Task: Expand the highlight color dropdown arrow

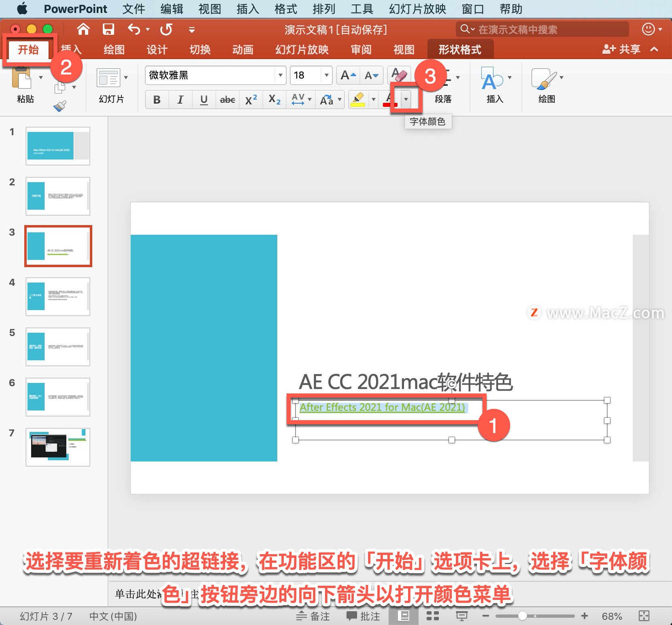Action: [x=374, y=99]
